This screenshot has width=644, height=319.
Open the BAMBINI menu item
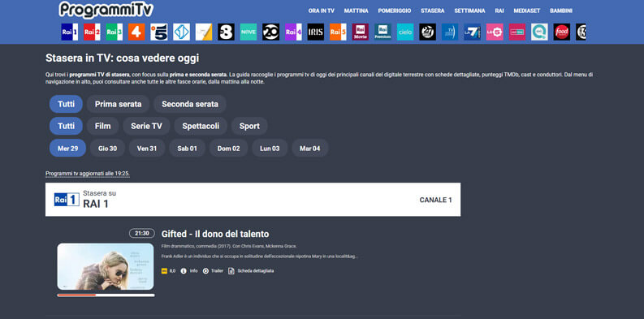click(x=561, y=11)
